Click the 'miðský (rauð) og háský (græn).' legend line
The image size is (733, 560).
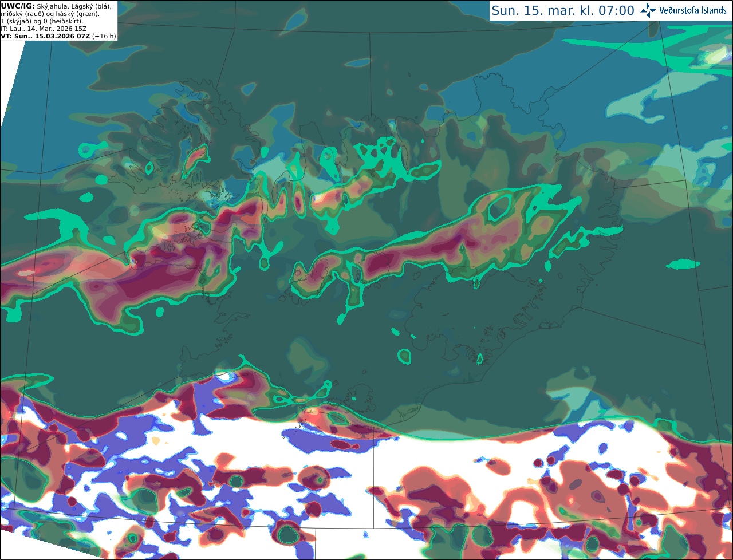tap(50, 14)
